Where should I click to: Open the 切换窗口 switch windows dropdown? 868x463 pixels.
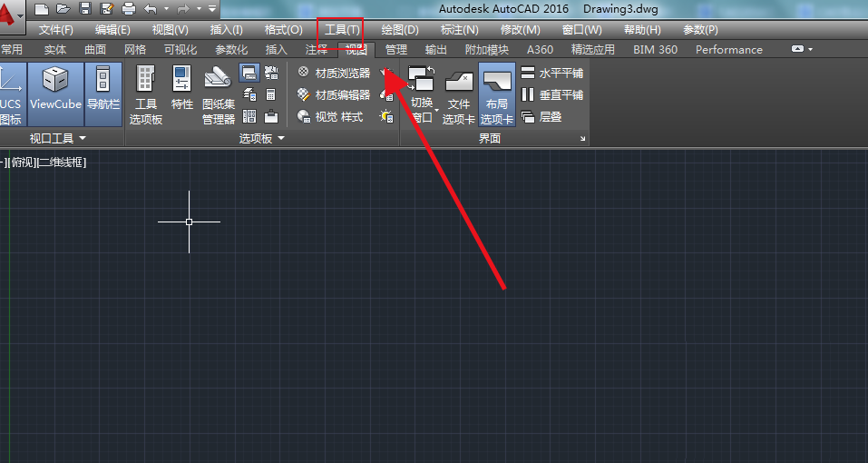(x=423, y=94)
